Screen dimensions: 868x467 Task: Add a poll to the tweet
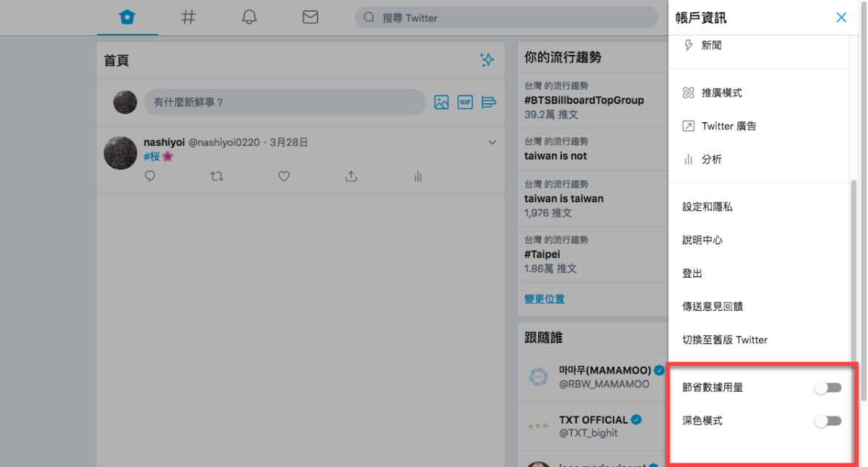click(489, 102)
